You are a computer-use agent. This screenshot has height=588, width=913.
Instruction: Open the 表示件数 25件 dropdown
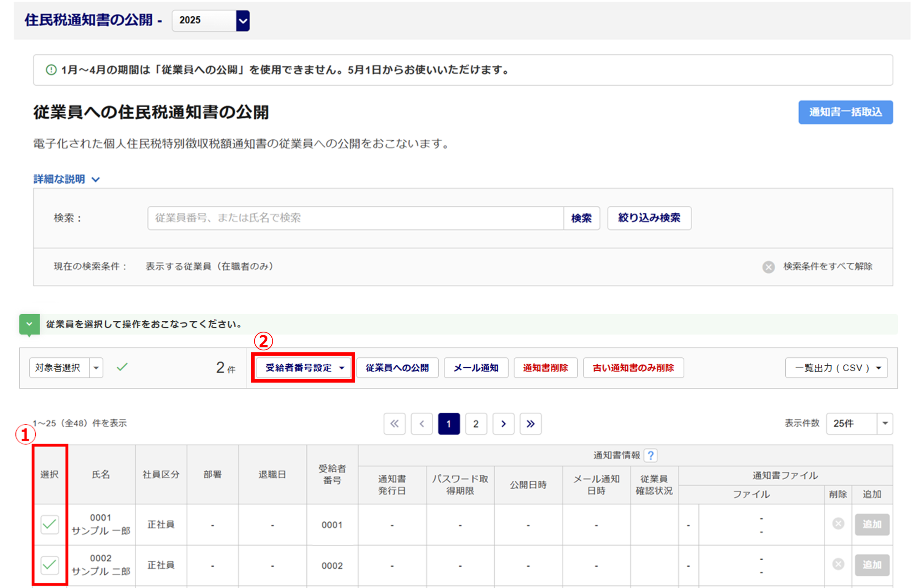tap(859, 423)
